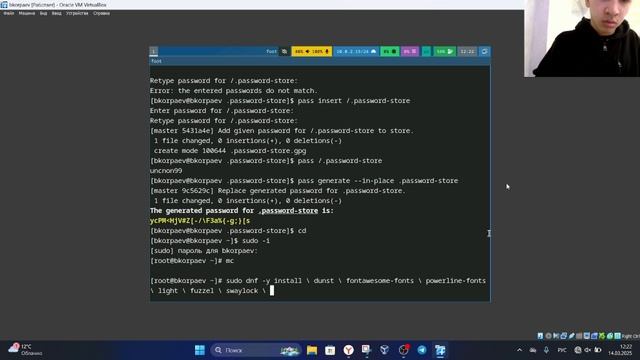
Task: Open the Windows Start menu
Action: click(x=200, y=350)
